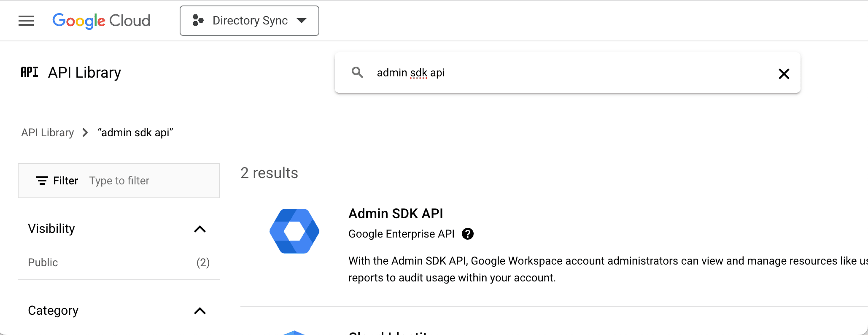The width and height of the screenshot is (868, 335).
Task: Click the "admin sdk api" breadcrumb item
Action: coord(135,132)
